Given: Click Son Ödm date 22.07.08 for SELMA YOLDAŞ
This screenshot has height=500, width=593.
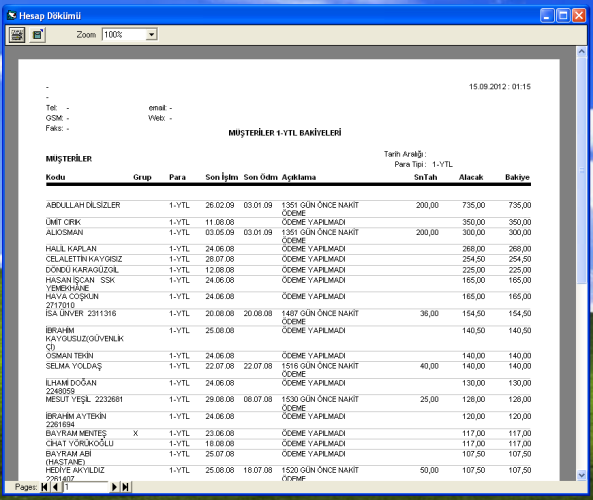Looking at the screenshot, I should coord(258,366).
